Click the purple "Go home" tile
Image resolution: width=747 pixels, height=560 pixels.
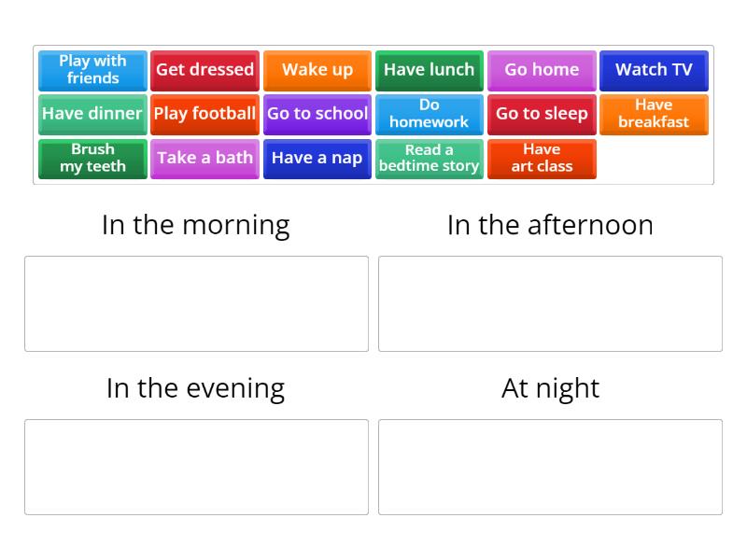coord(542,70)
